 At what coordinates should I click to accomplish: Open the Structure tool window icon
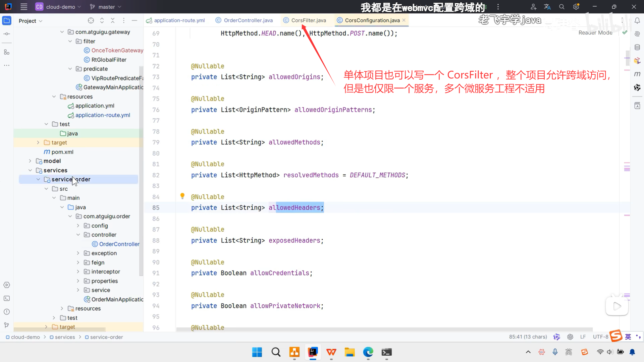pyautogui.click(x=7, y=52)
